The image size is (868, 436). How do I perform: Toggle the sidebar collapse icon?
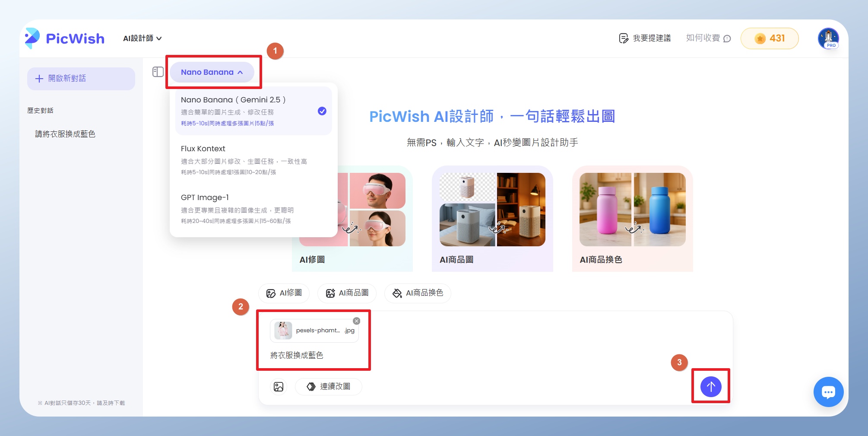coord(158,72)
